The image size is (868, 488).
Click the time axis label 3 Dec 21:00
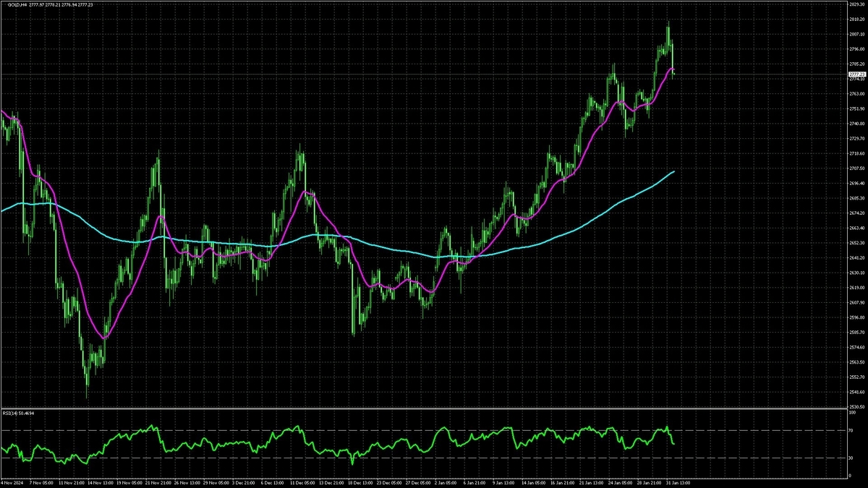tap(244, 482)
